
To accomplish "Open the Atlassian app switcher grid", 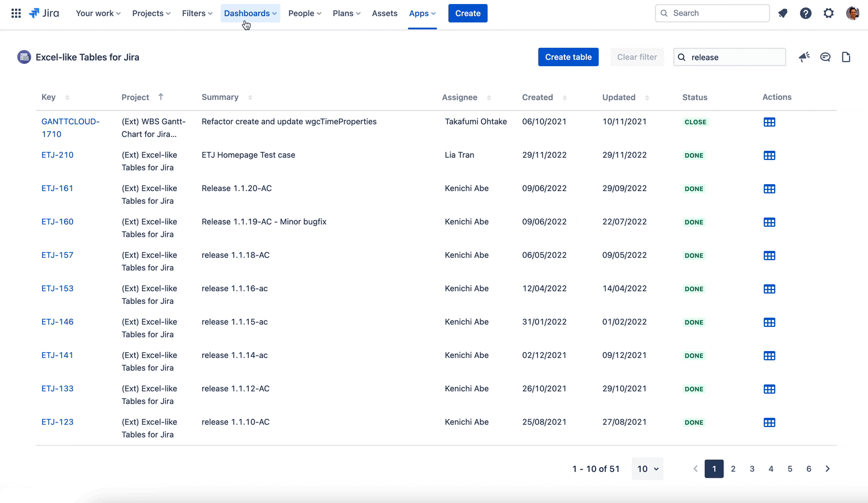I will [x=16, y=13].
